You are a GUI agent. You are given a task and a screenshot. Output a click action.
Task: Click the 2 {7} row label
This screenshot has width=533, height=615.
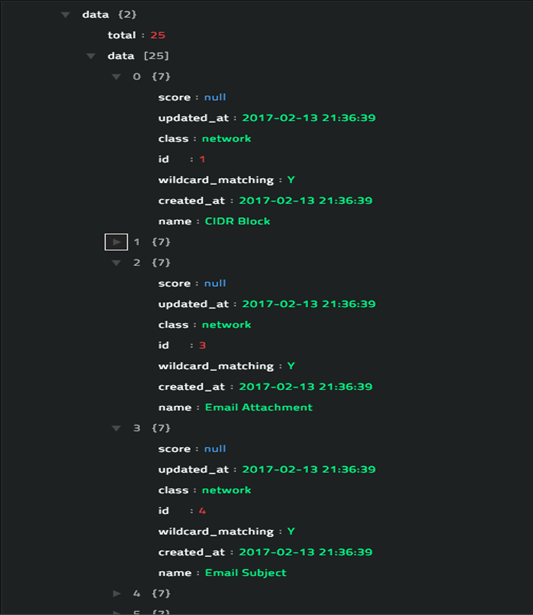tap(151, 263)
